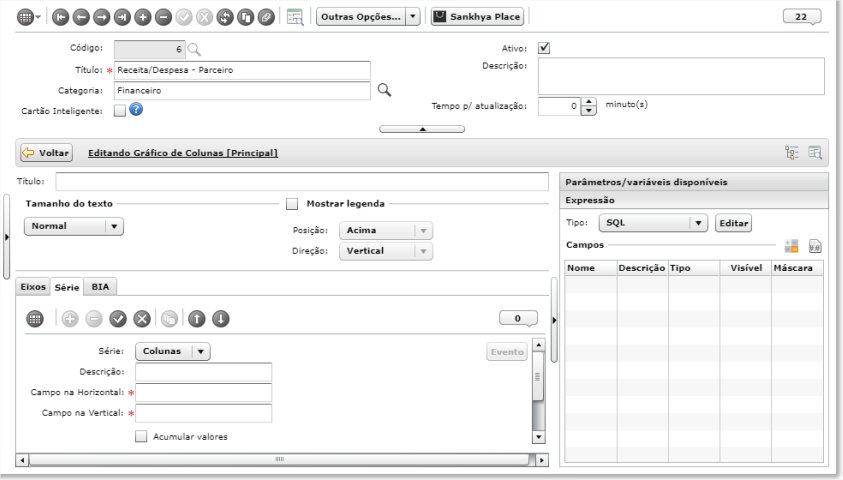Image resolution: width=843 pixels, height=480 pixels.
Task: Cancel series edit with X icon
Action: click(x=141, y=319)
